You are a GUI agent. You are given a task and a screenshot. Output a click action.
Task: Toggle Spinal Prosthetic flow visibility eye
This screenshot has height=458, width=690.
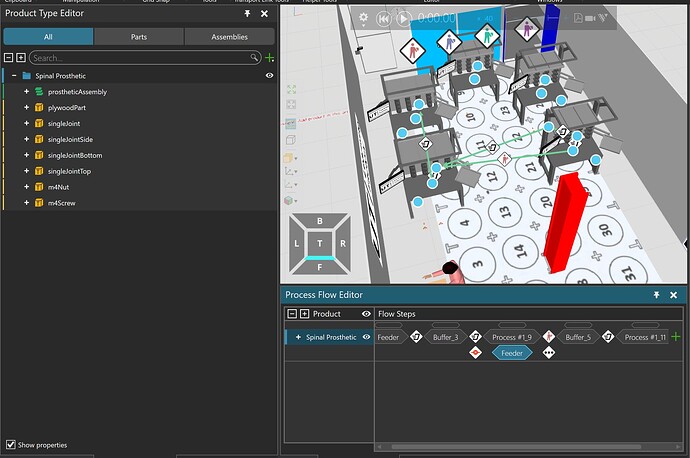pos(366,337)
